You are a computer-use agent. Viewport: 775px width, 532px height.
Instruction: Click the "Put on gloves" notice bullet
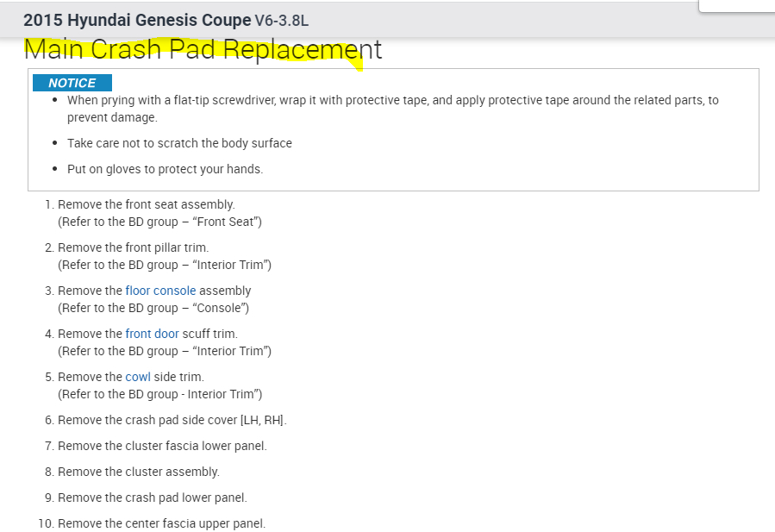165,169
